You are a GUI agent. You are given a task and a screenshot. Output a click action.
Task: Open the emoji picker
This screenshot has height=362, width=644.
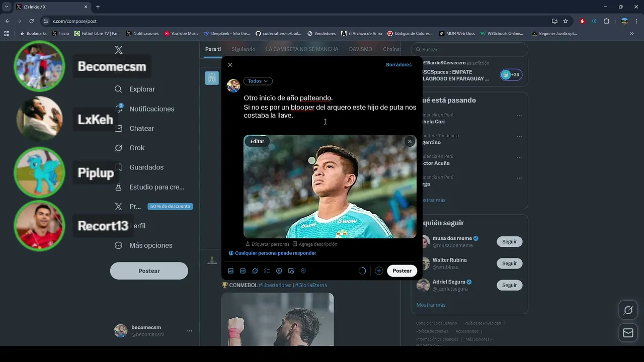tap(279, 271)
